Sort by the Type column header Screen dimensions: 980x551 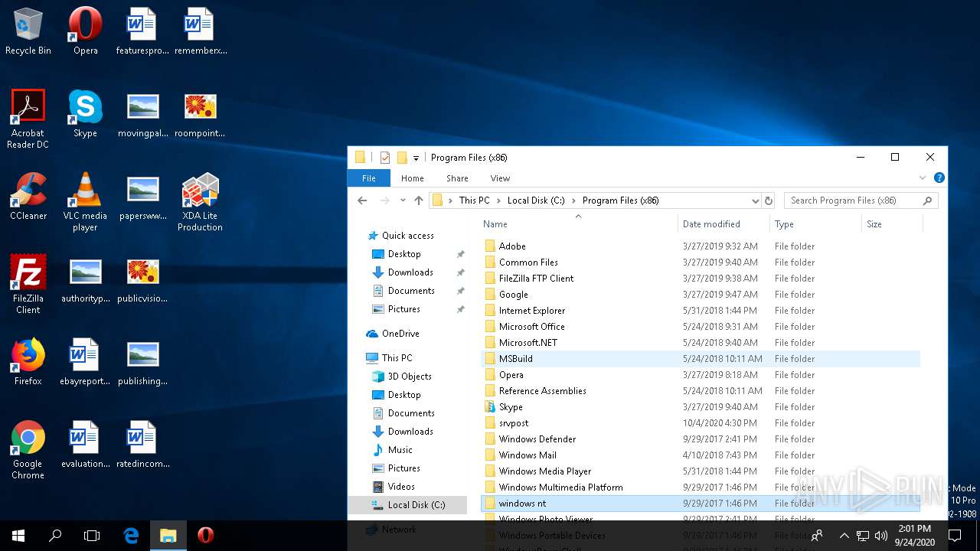tap(815, 224)
